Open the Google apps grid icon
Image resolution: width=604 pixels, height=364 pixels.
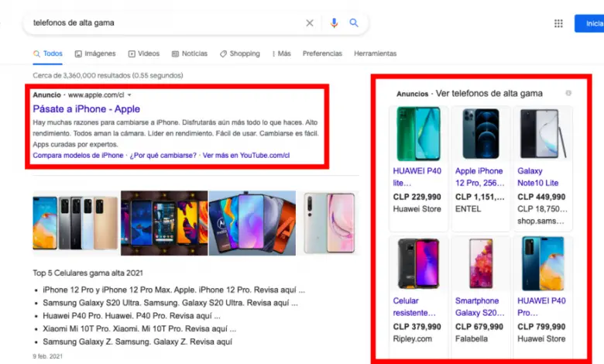[x=558, y=23]
